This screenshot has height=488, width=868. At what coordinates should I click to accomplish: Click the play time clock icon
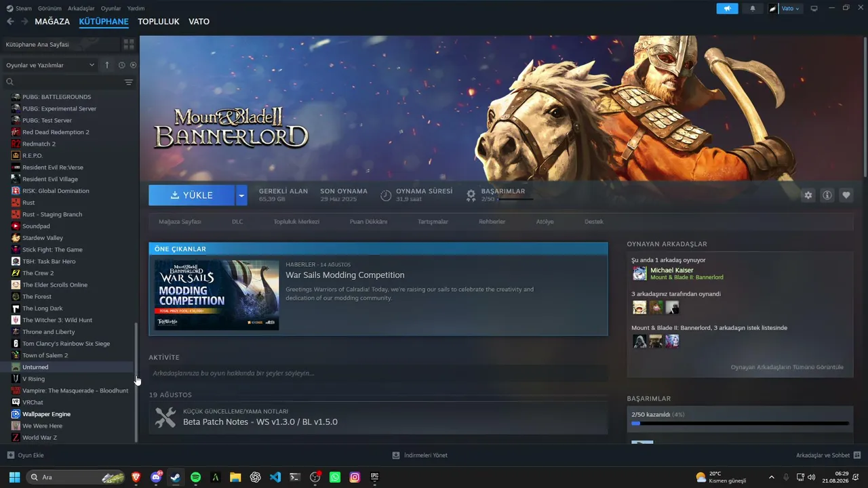click(x=386, y=195)
